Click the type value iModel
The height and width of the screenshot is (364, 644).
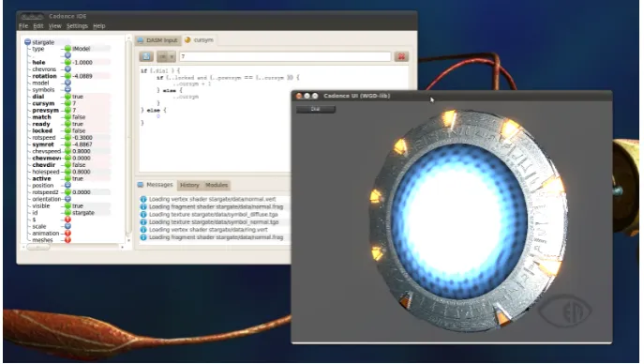81,49
